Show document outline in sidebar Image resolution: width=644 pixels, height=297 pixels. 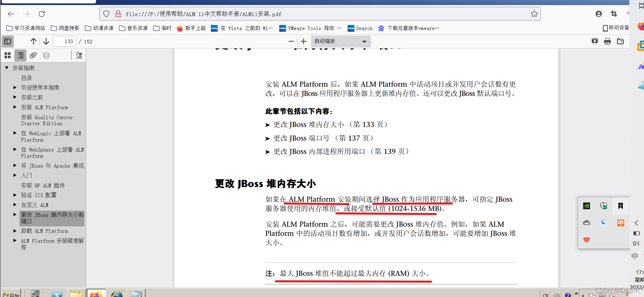21,55
